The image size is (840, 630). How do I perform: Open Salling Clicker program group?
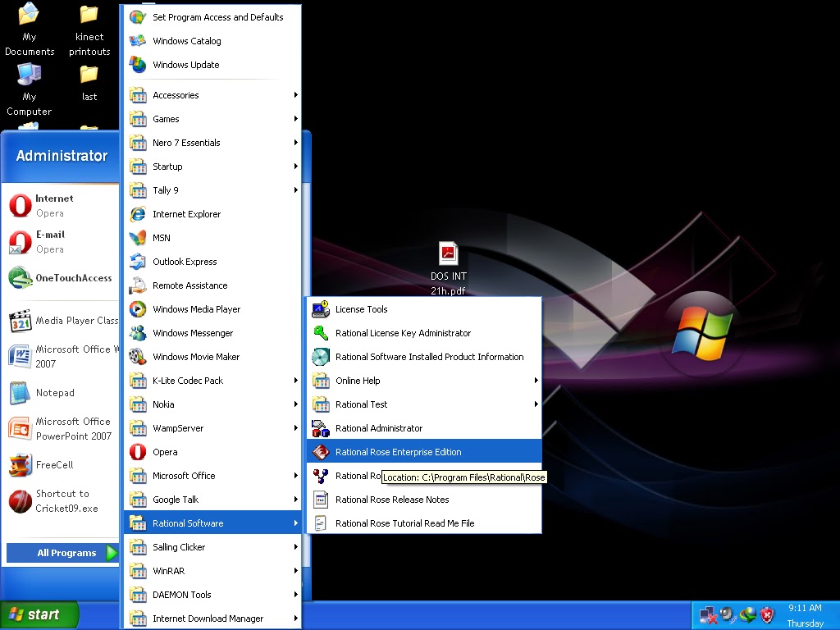click(x=212, y=547)
